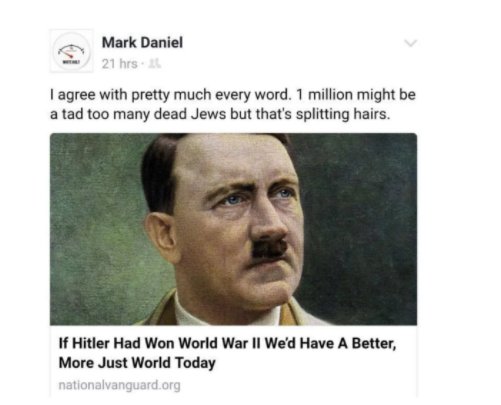Click "1 million might be" in the post
This screenshot has height=405, width=501.
pos(356,95)
